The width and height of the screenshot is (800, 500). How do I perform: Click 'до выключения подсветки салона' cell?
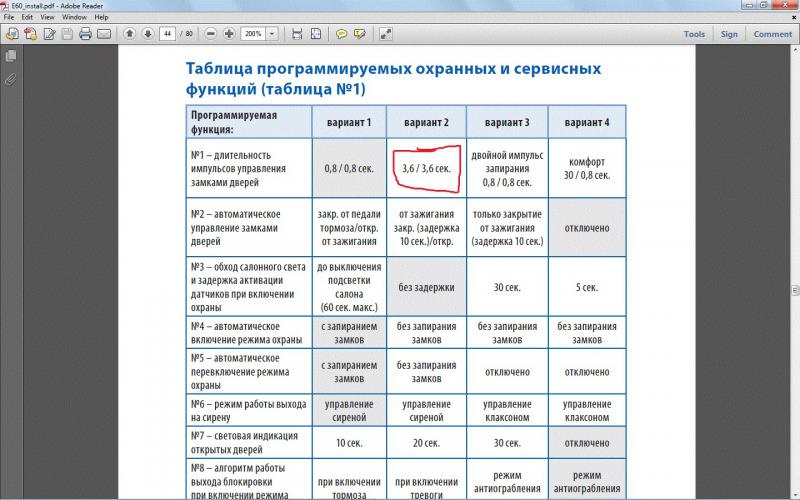point(349,287)
